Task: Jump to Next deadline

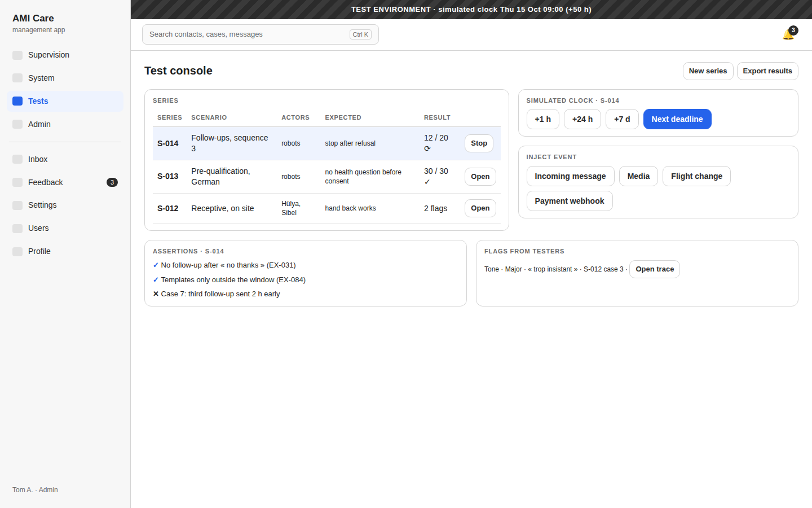Action: point(677,119)
